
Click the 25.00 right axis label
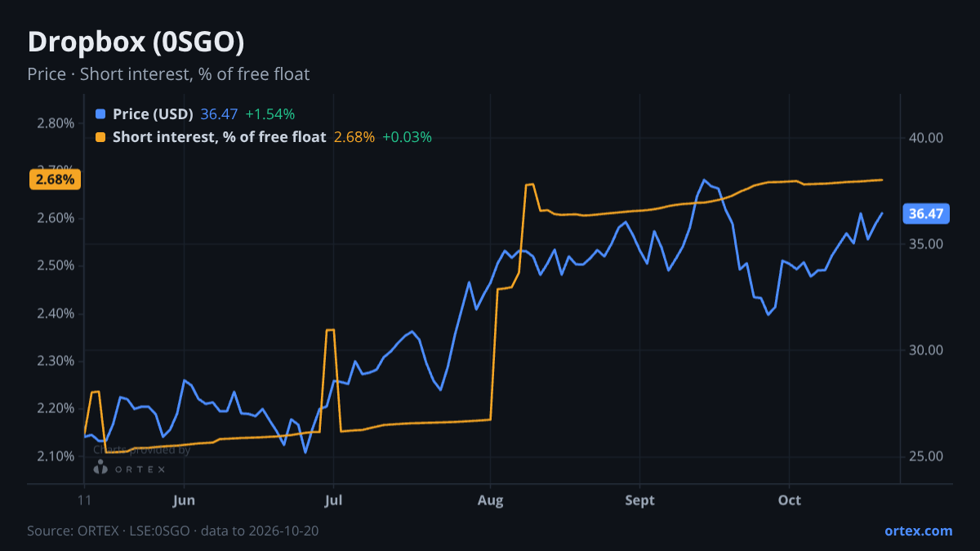[x=926, y=456]
